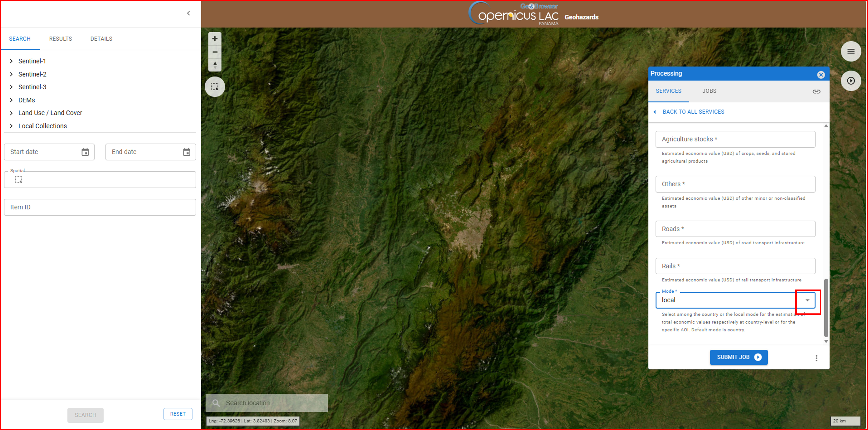Screen dimensions: 868x430
Task: Click the zoom in icon on the map
Action: click(x=215, y=38)
